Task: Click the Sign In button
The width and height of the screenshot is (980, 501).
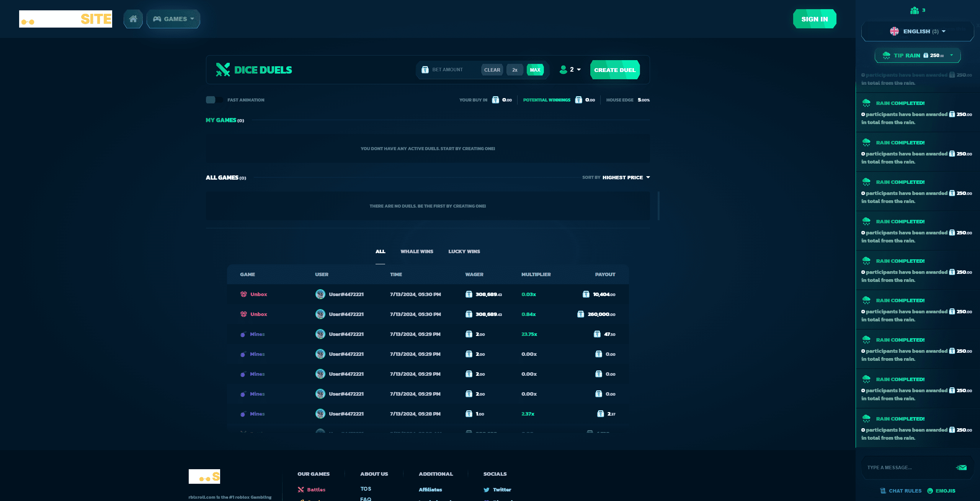Action: [x=814, y=19]
